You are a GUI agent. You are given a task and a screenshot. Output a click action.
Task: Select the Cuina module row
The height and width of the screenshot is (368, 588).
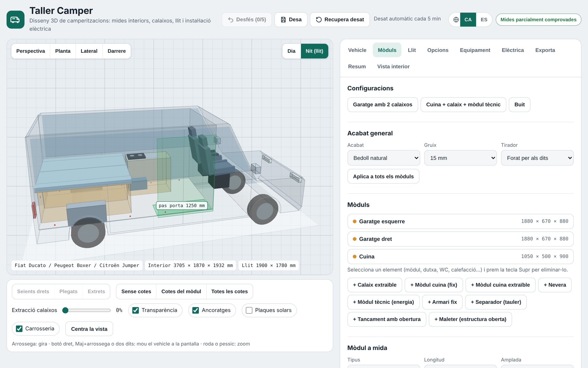click(x=460, y=256)
